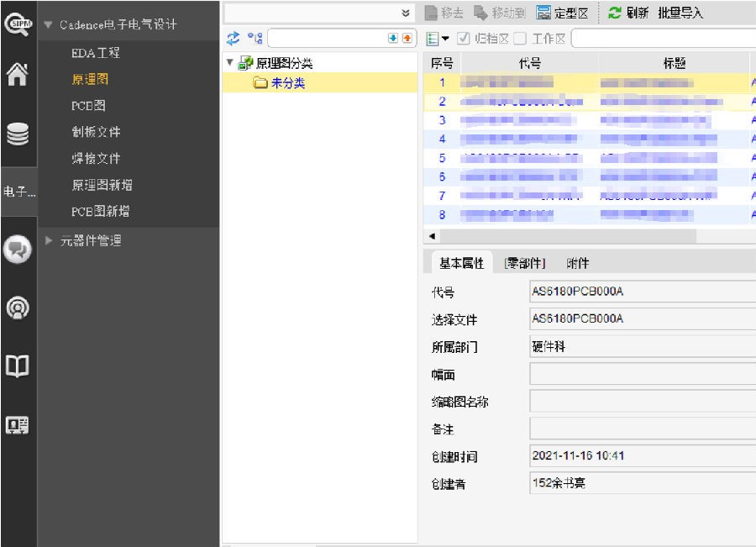Image resolution: width=756 pixels, height=547 pixels.
Task: Click the SIPM search logo icon
Action: (18, 24)
